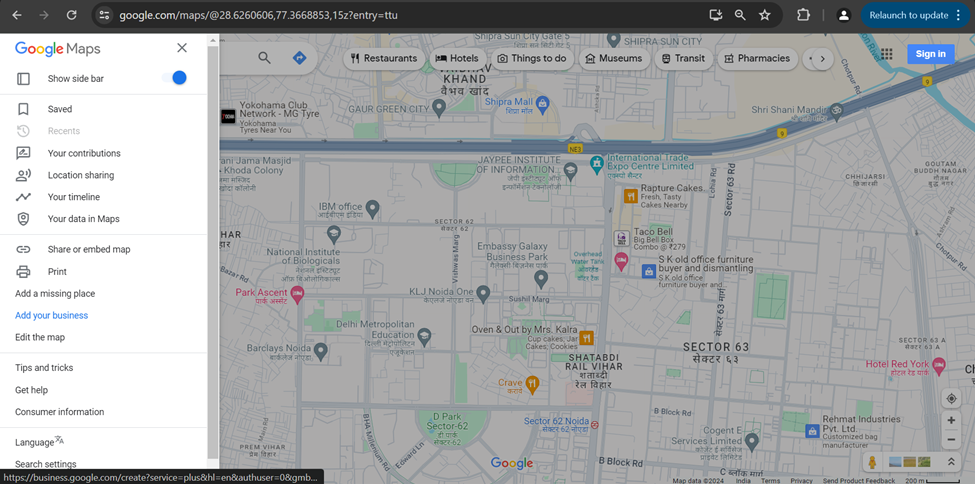Click the blue Directions icon
The height and width of the screenshot is (484, 975).
(299, 58)
